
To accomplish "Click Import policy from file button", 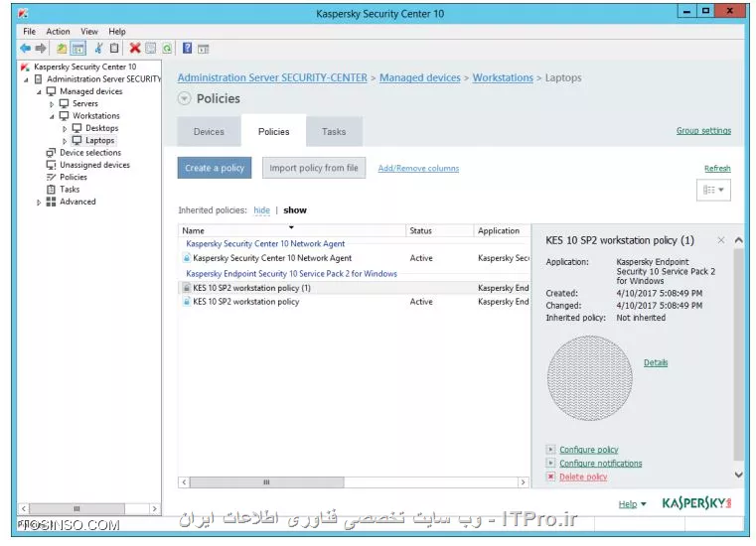I will [x=314, y=168].
